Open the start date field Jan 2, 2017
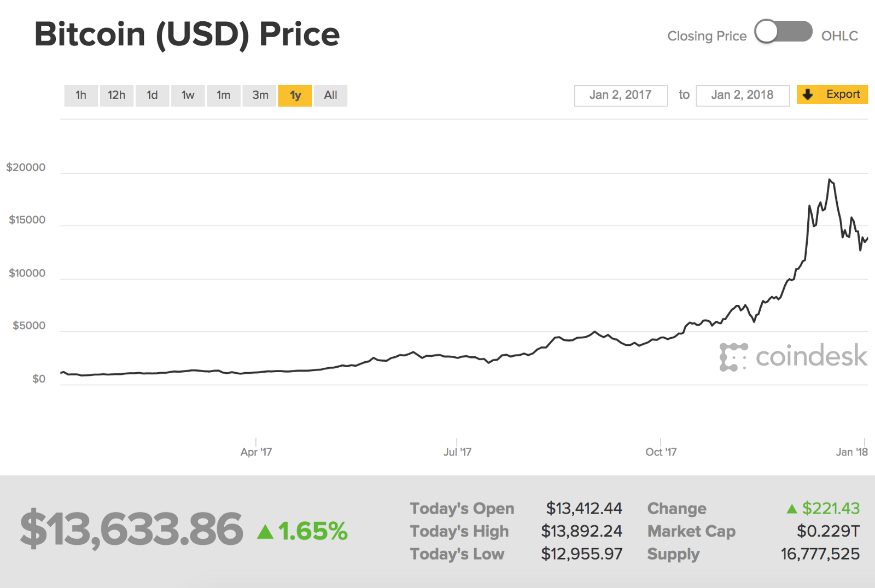Screen dimensions: 875x588 (621, 96)
